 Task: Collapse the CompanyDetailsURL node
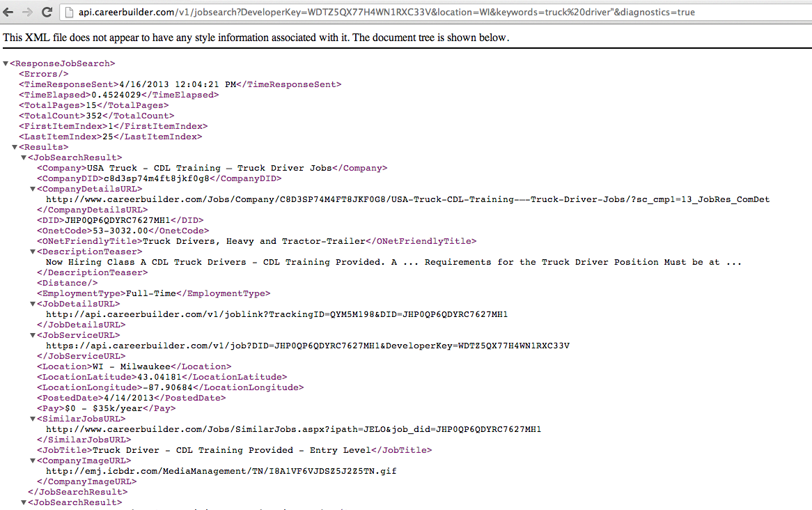point(33,190)
